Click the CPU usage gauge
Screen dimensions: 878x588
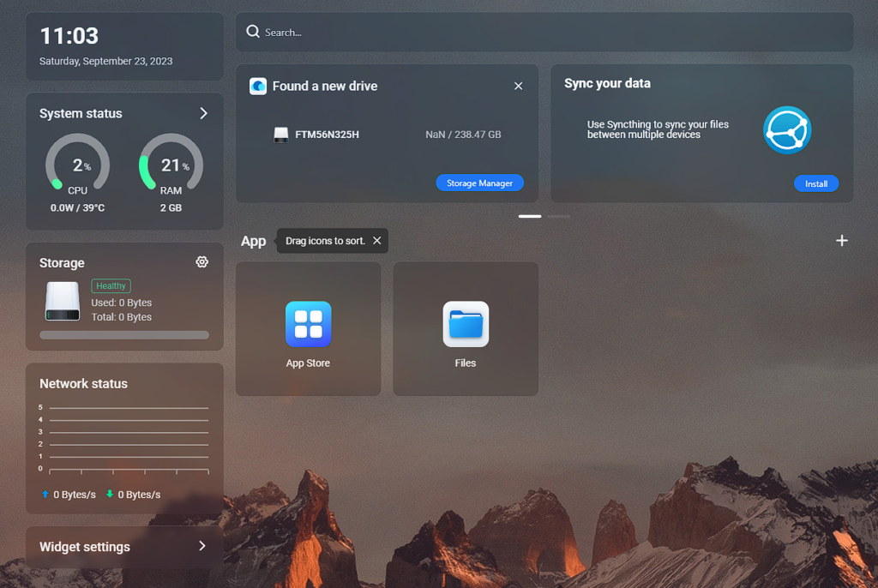[x=77, y=162]
